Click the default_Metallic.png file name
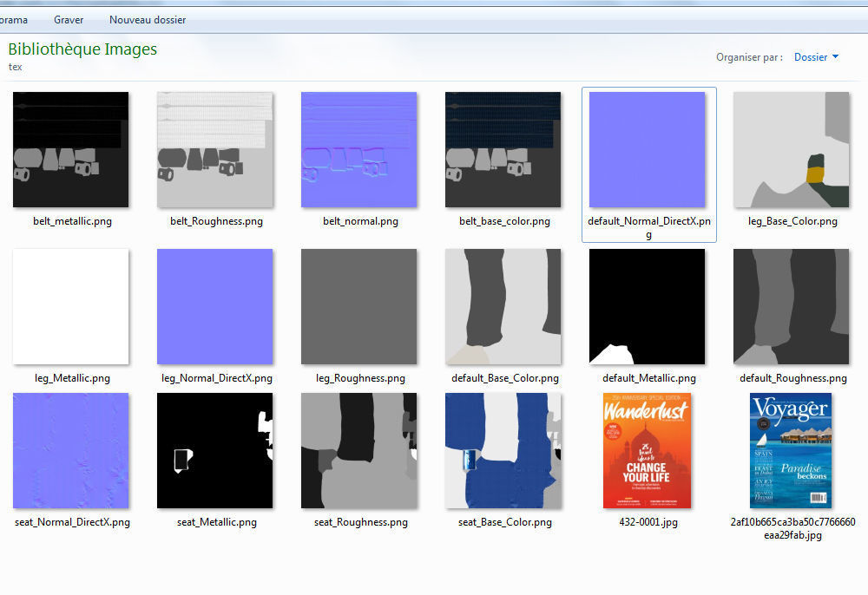This screenshot has width=868, height=595. [x=649, y=378]
